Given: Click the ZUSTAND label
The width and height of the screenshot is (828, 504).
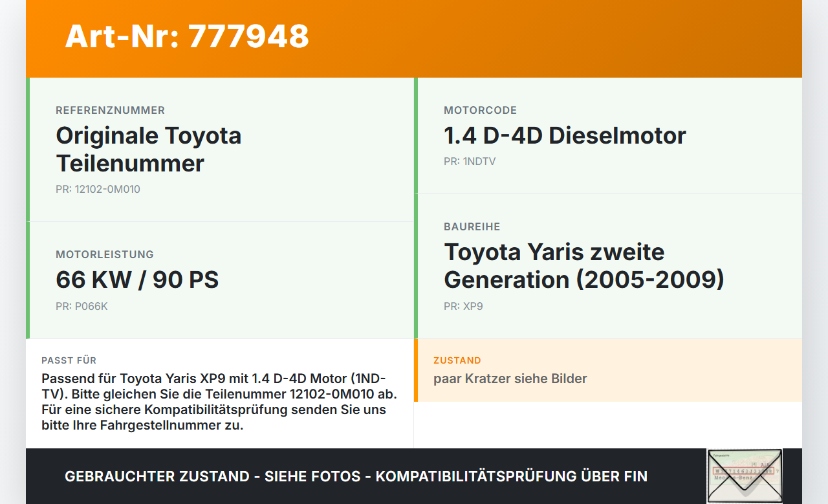Looking at the screenshot, I should (x=457, y=360).
